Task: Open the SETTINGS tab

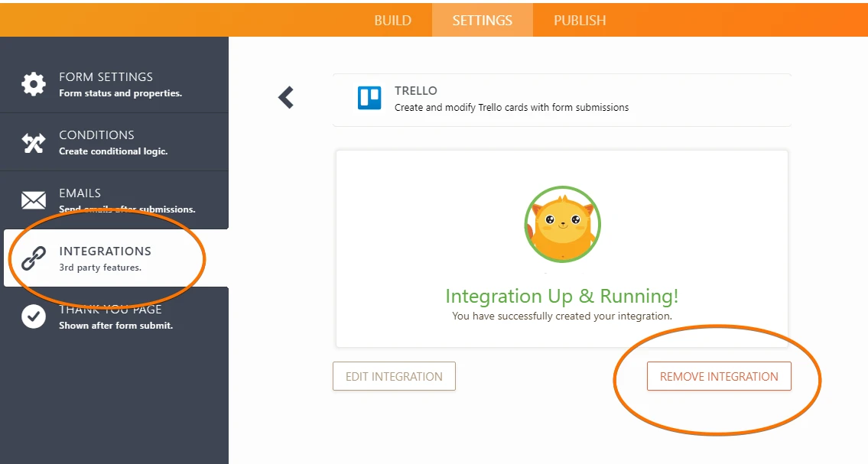Action: click(x=482, y=21)
